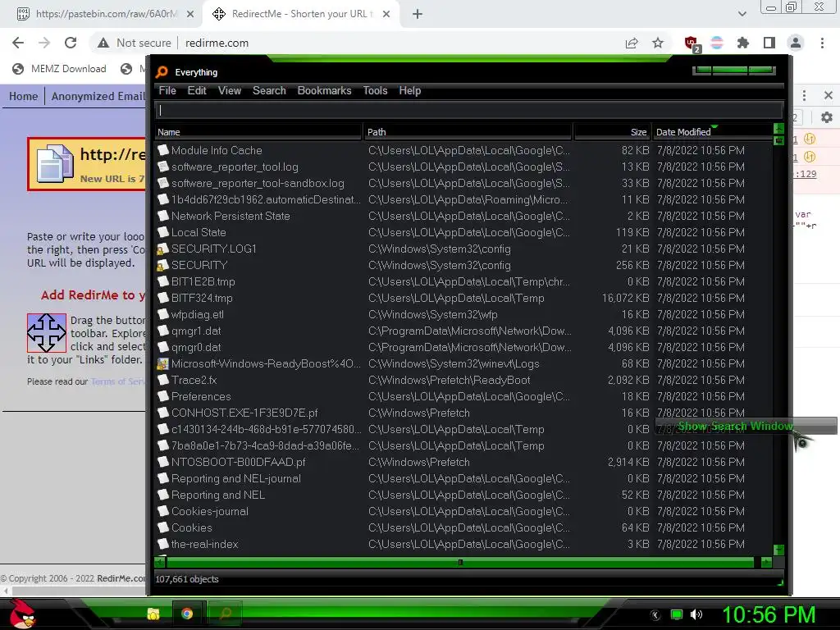Screen dimensions: 840x630
Task: Go back in the Chrome browser
Action: [18, 43]
